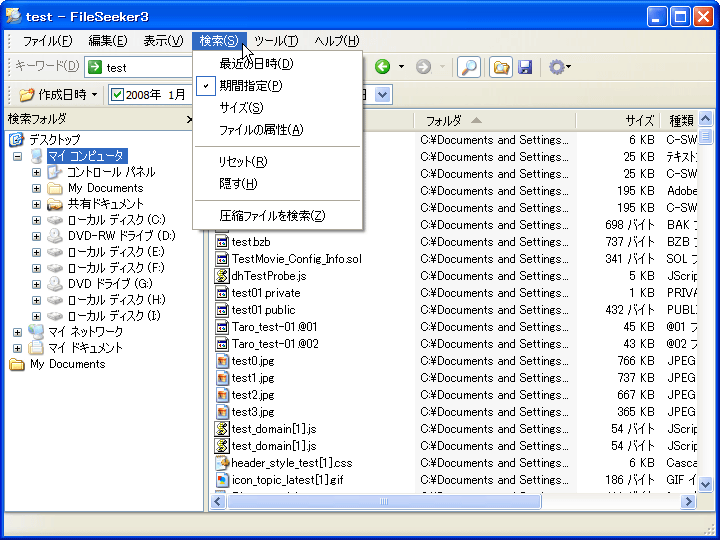The height and width of the screenshot is (540, 720).
Task: Select the bottom My Documents tree item
Action: click(68, 364)
